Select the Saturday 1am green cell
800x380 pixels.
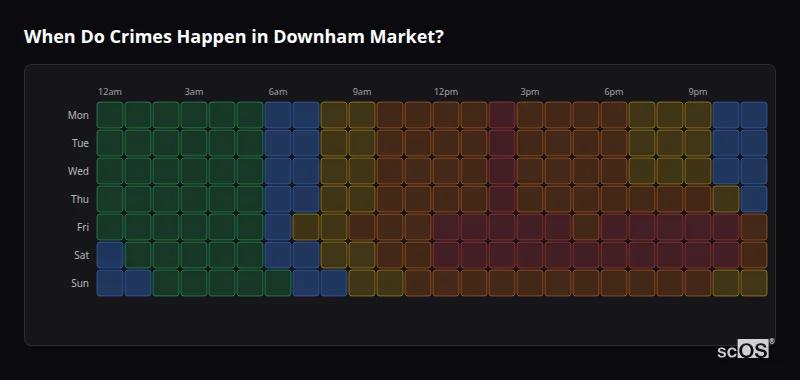pyautogui.click(x=138, y=255)
